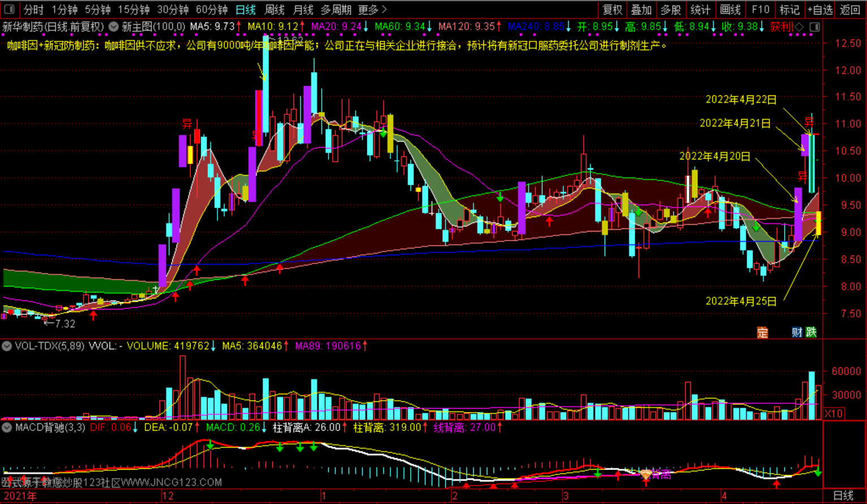Viewport: 867px width, 504px height.
Task: Switch to the 30分钟 period
Action: click(x=172, y=10)
